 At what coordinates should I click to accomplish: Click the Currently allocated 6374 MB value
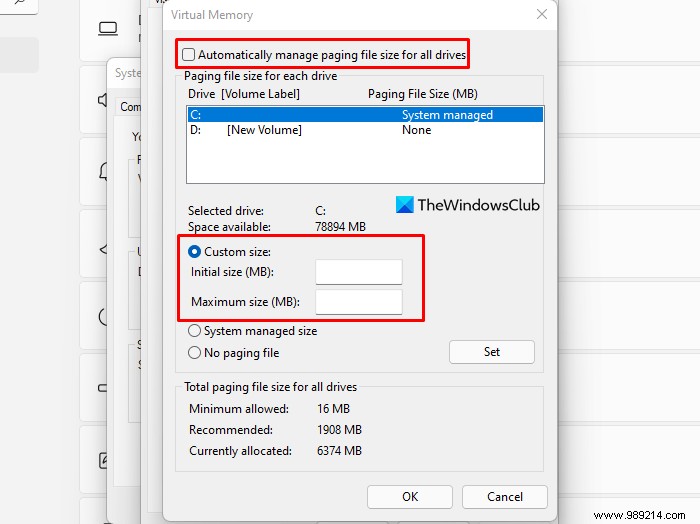point(339,451)
